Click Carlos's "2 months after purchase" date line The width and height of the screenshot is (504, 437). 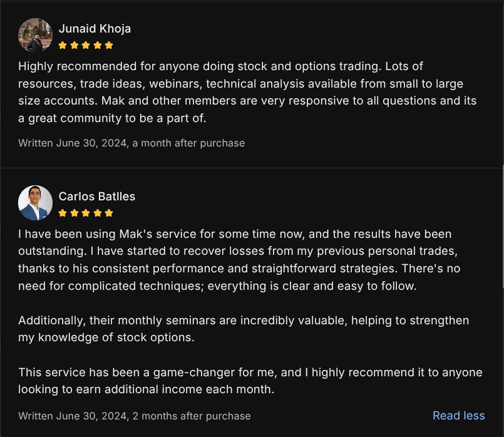pyautogui.click(x=134, y=416)
